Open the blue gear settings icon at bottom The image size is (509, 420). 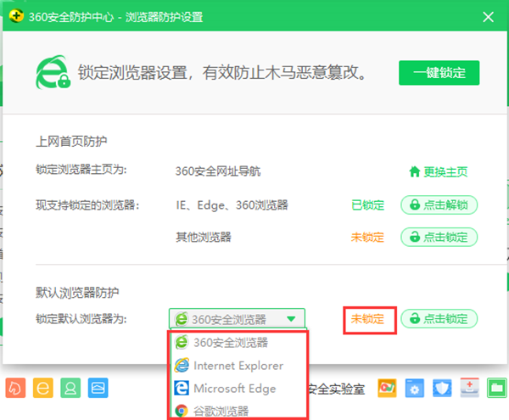(415, 389)
